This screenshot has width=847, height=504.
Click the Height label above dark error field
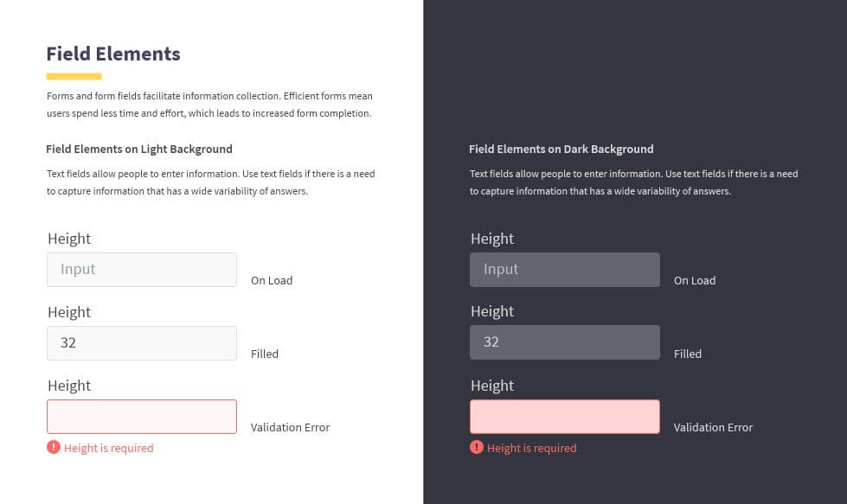click(x=492, y=386)
